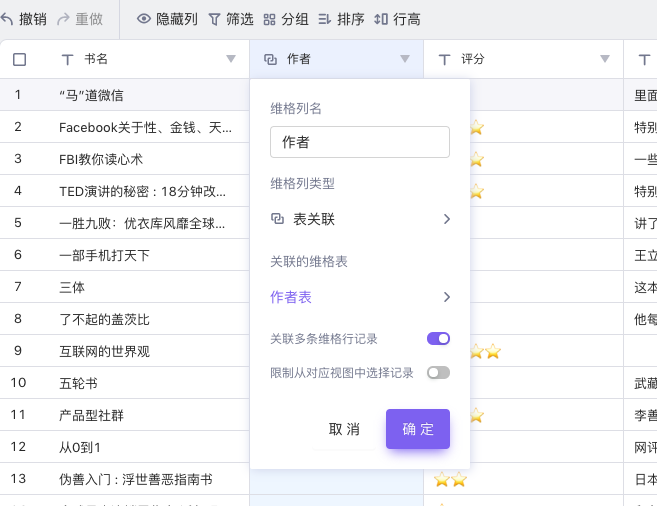This screenshot has width=657, height=506.
Task: Click the 撤销 undo arrow icon
Action: click(x=8, y=19)
